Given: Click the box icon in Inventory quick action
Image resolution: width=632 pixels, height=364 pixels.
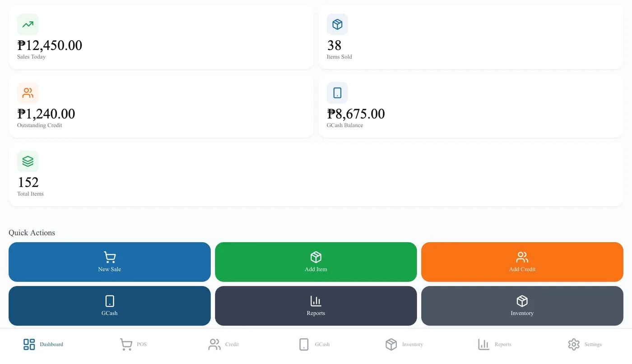Looking at the screenshot, I should [522, 301].
